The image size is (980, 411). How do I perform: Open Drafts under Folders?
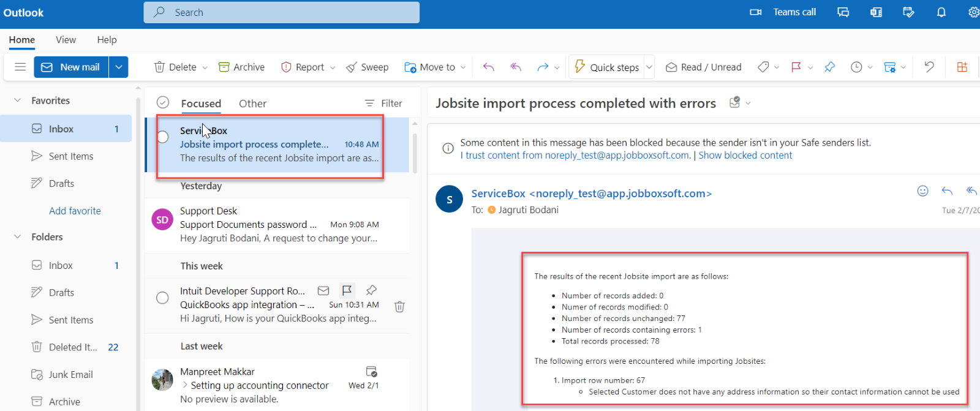click(x=66, y=293)
